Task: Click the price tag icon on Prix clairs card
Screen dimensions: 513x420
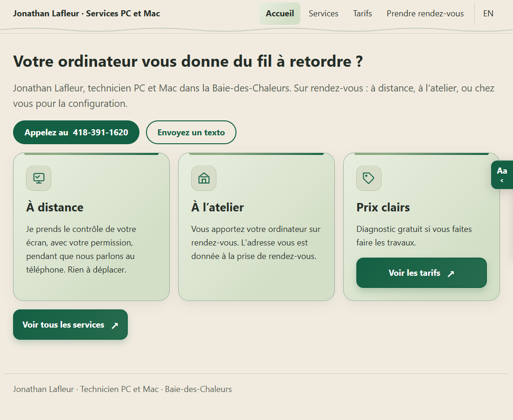Action: pyautogui.click(x=369, y=178)
